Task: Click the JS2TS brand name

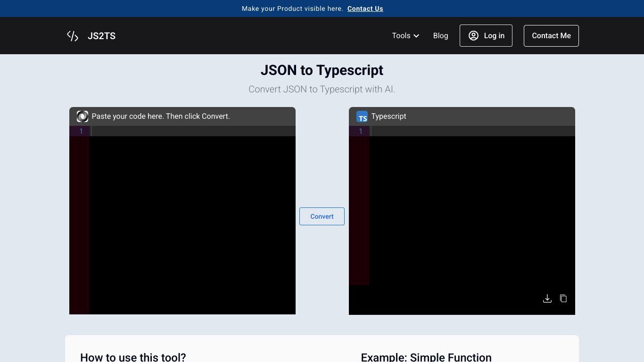Action: (101, 36)
